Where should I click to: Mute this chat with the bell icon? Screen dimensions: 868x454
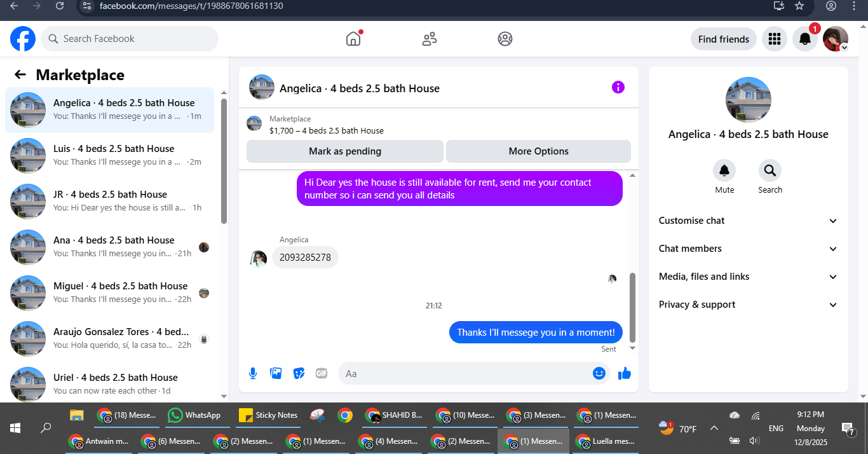tap(724, 170)
